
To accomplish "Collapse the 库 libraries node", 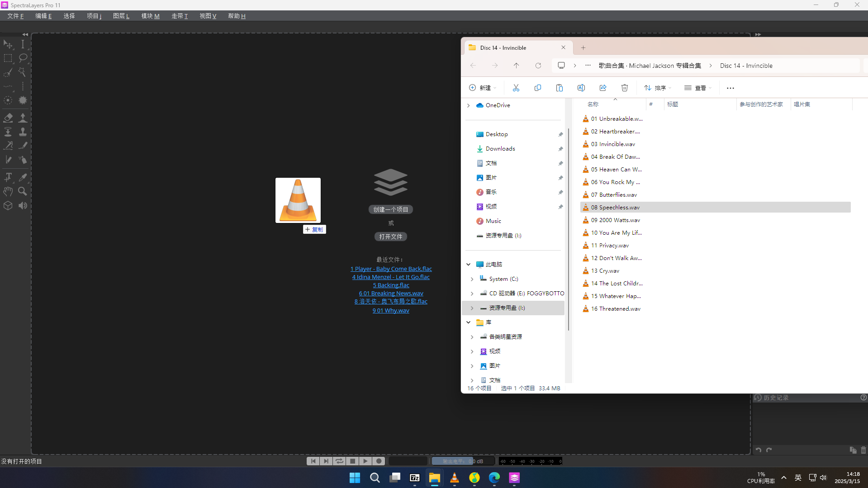I will [469, 322].
